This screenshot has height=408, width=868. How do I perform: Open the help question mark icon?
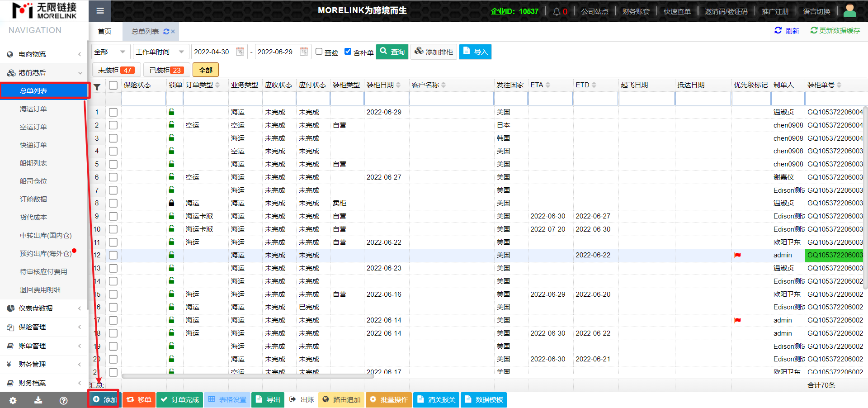click(x=64, y=400)
